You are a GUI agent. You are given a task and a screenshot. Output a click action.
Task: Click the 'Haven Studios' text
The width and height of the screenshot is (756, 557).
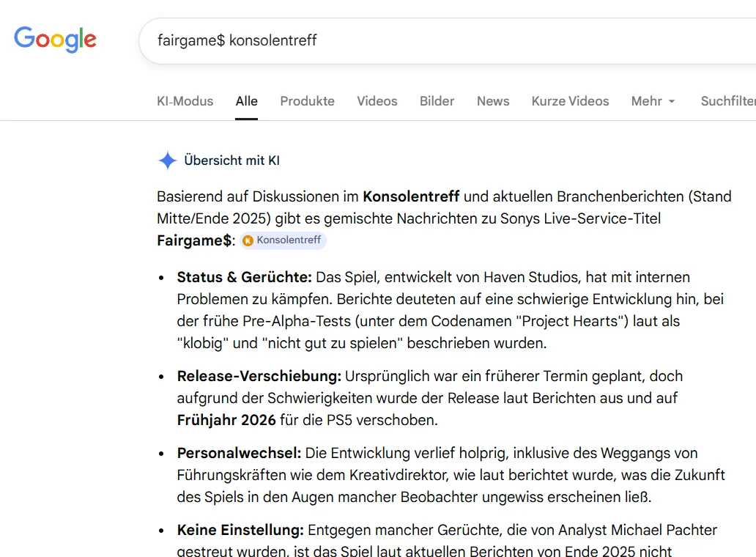coord(533,277)
